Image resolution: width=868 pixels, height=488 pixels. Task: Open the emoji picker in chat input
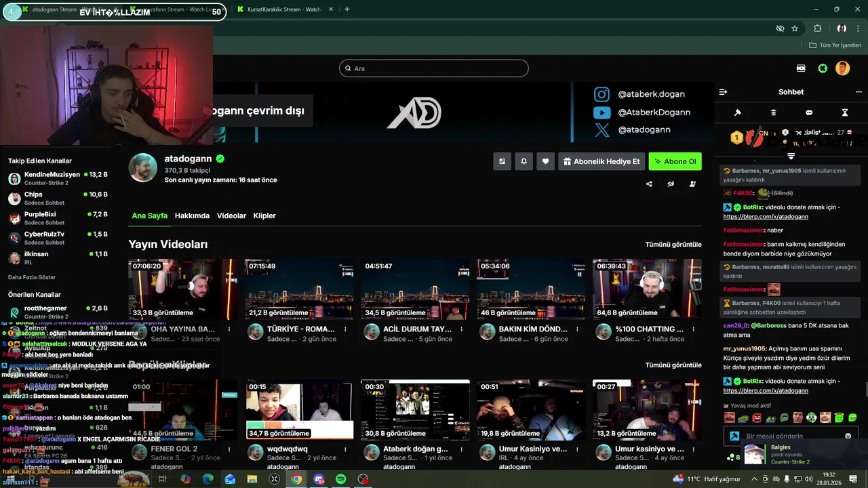click(x=848, y=436)
